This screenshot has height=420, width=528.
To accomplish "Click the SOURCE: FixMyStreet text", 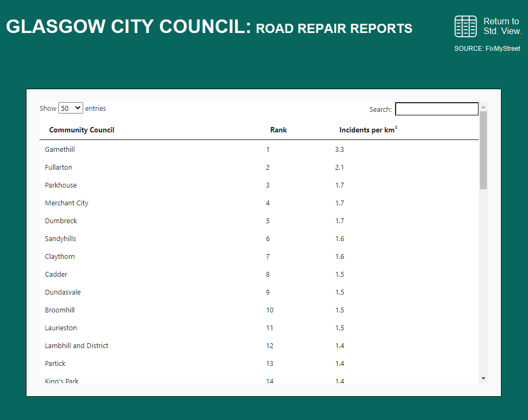I will point(487,49).
